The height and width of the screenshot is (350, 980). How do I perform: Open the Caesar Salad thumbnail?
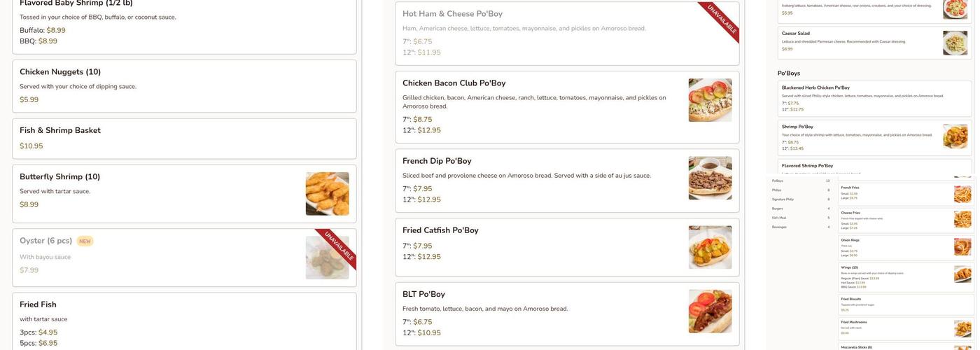[955, 43]
